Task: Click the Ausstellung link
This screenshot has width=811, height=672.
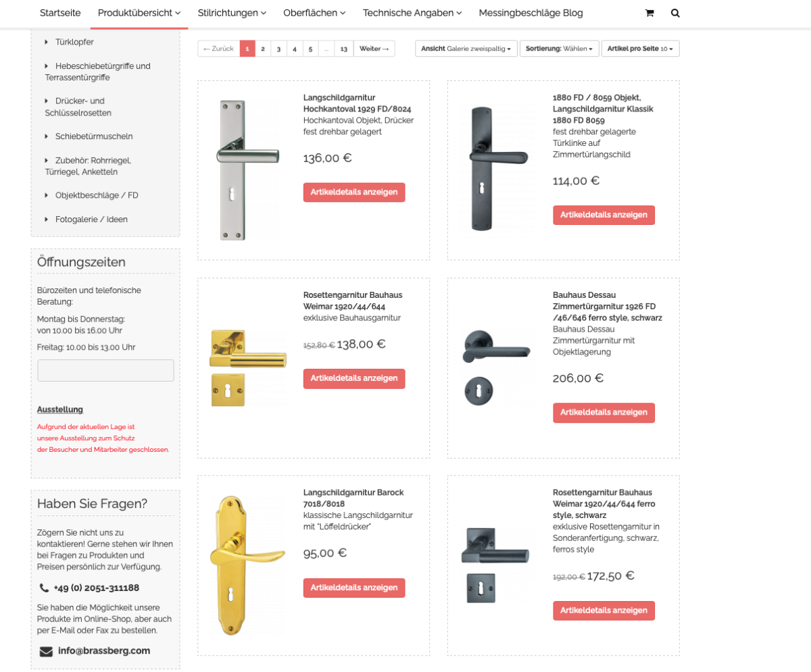Action: (x=60, y=409)
